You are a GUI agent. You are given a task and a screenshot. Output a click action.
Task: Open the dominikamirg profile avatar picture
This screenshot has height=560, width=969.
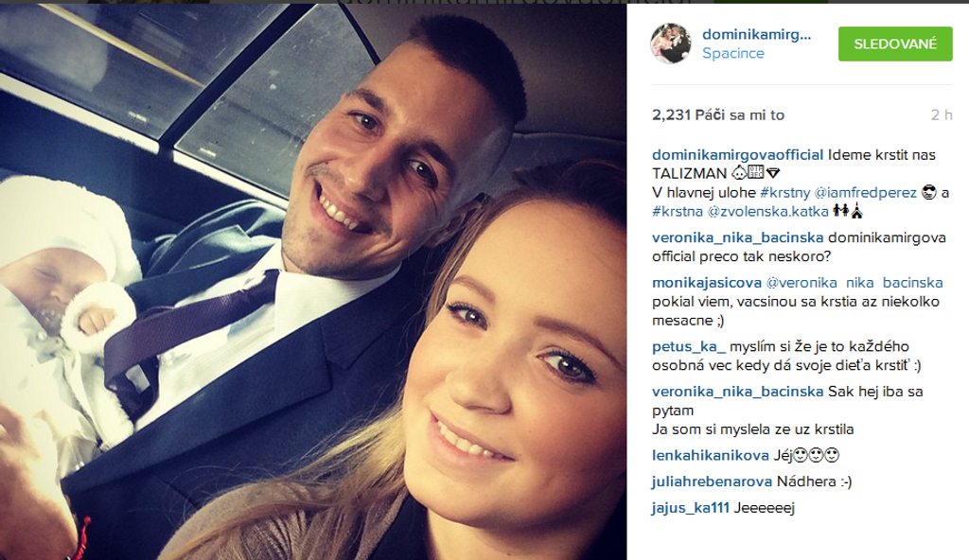671,44
